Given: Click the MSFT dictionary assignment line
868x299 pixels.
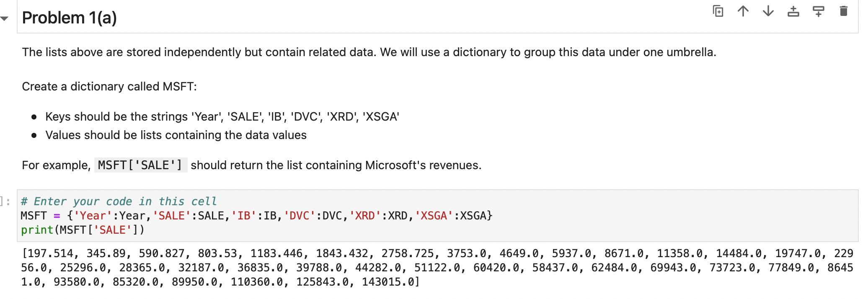Looking at the screenshot, I should point(256,216).
